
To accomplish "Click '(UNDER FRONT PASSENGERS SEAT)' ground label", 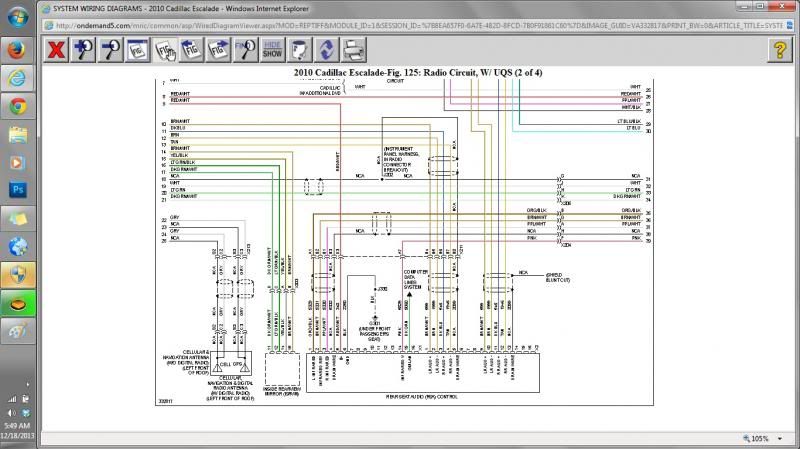I will coord(374,334).
